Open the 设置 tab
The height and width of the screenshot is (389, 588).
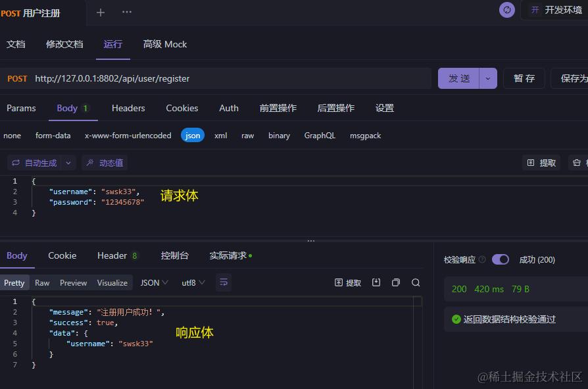point(384,108)
